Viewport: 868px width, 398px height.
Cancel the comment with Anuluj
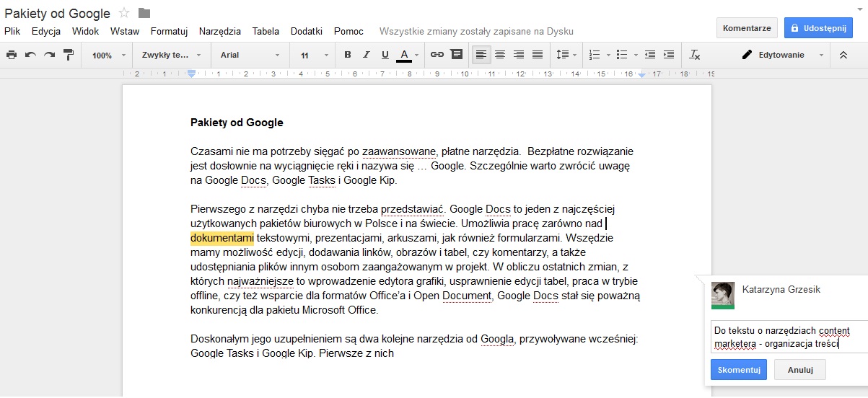pos(799,370)
